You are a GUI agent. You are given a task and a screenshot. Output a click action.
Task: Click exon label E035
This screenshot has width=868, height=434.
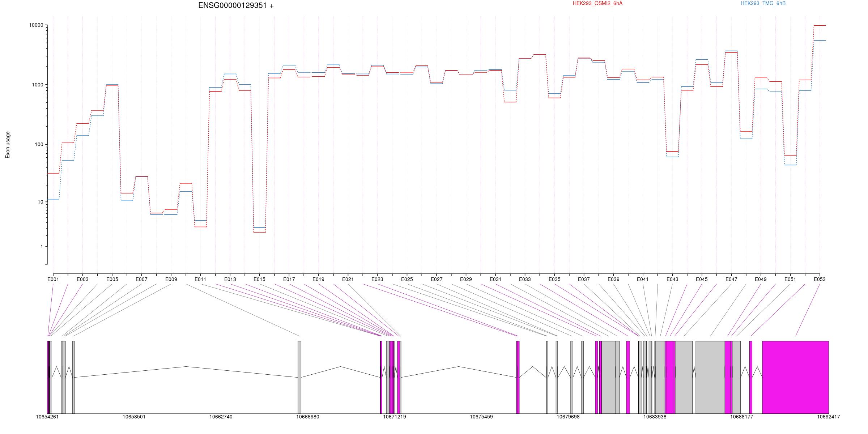click(x=554, y=280)
